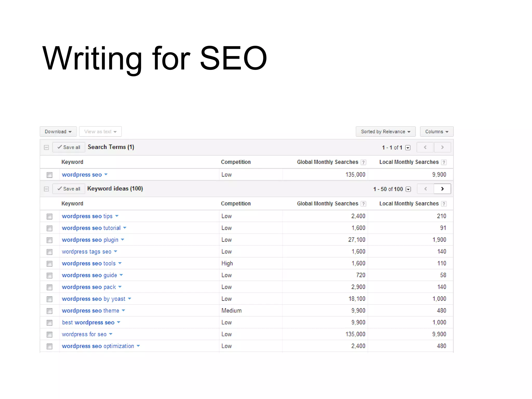The image size is (532, 399).
Task: Expand arrow next to wordpress seo optimization
Action: tap(138, 346)
